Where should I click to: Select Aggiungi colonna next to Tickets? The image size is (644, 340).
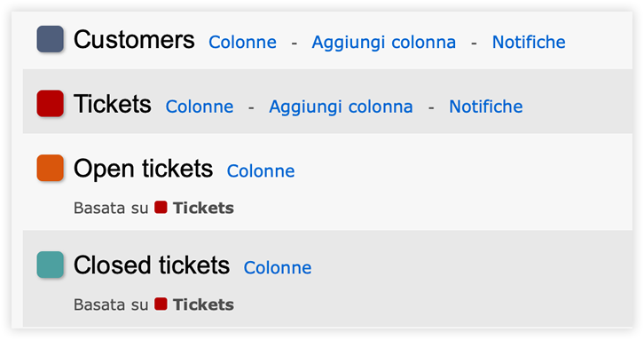(x=341, y=107)
